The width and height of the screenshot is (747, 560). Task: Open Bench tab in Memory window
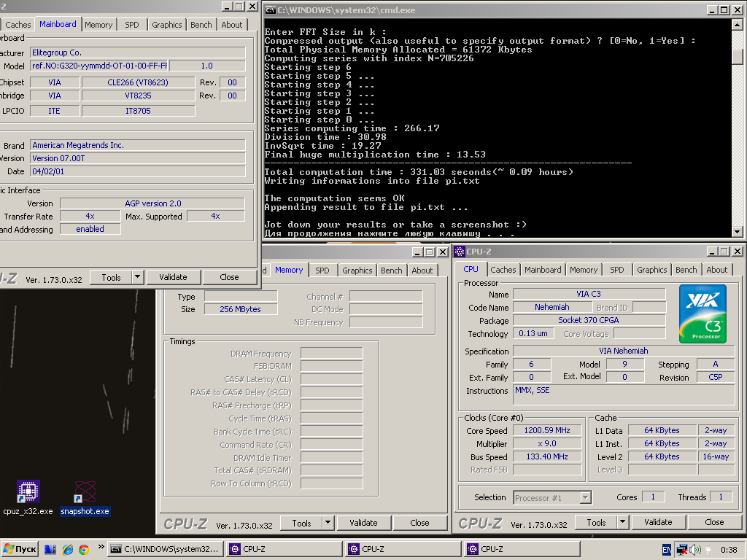(x=391, y=271)
